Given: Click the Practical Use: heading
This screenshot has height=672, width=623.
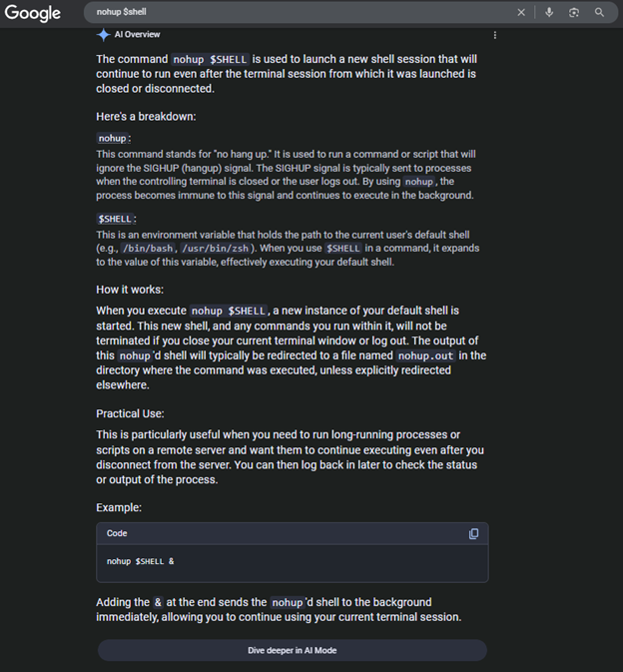Looking at the screenshot, I should coord(130,413).
